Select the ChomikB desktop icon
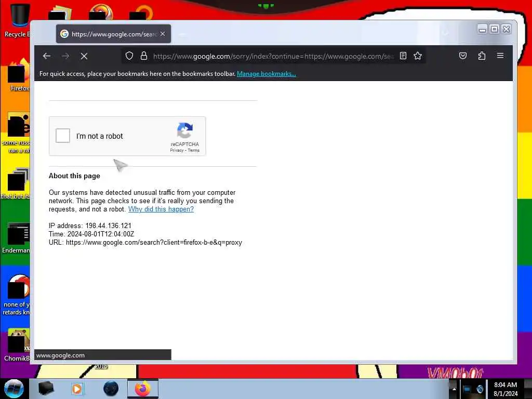532x399 pixels. 17,344
